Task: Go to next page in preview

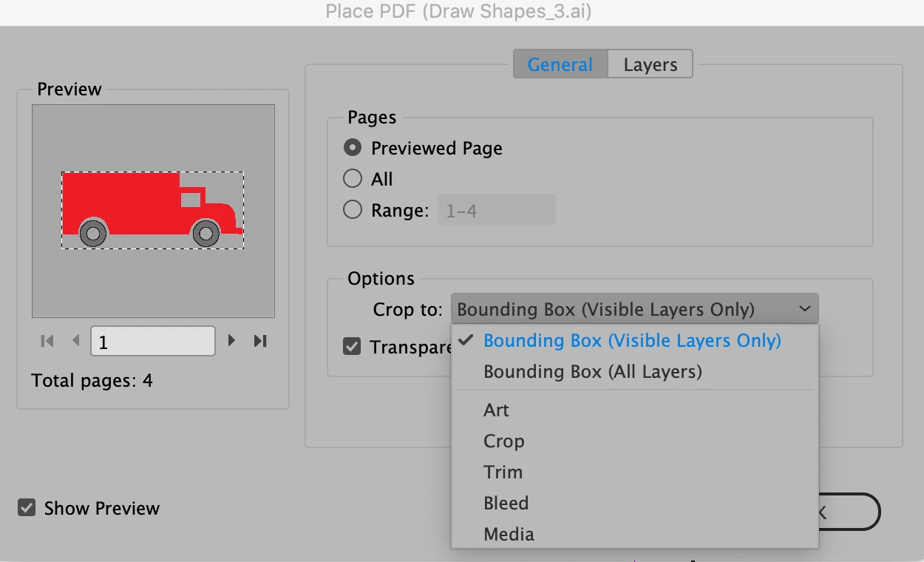Action: pos(231,341)
